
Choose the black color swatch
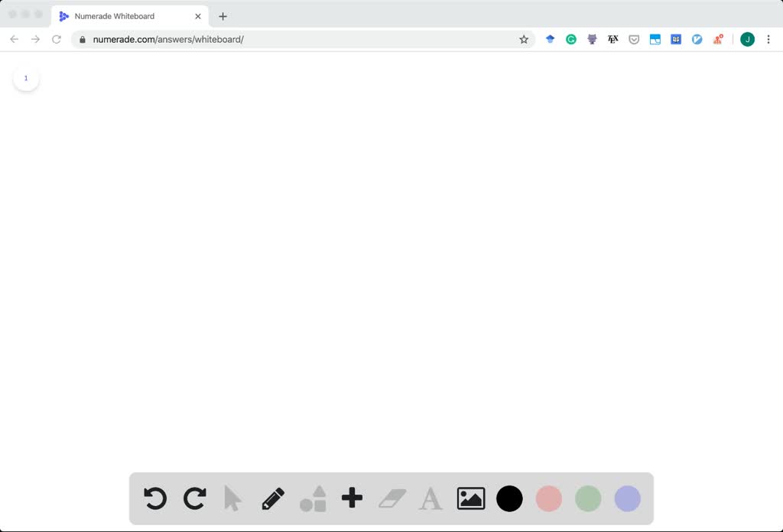[x=510, y=498]
